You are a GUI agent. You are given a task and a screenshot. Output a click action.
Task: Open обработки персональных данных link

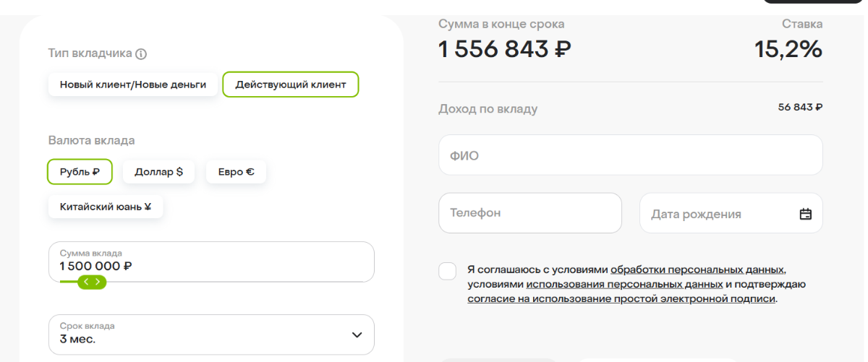tap(697, 270)
